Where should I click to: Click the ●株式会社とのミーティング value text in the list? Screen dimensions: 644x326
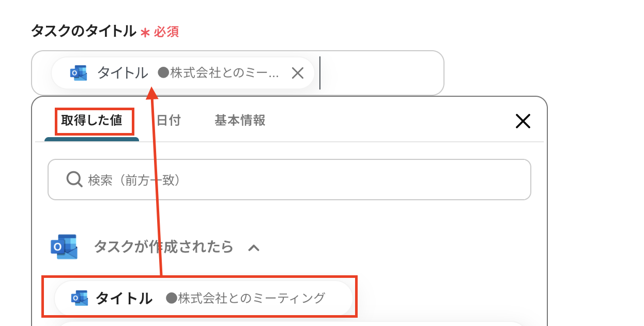pos(246,298)
